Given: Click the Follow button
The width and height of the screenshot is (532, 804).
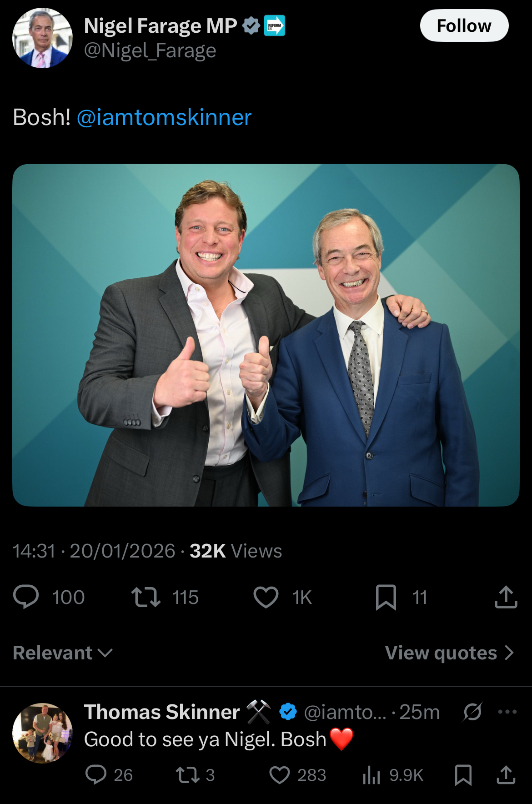Looking at the screenshot, I should pos(464,26).
